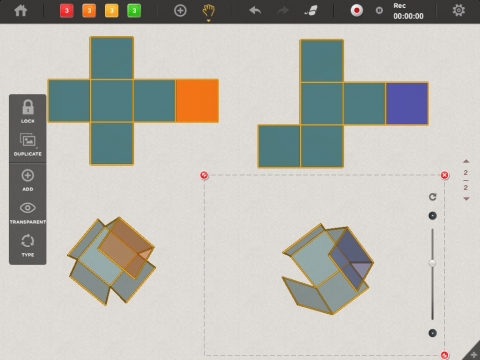
Task: Select the orange square of the net
Action: (197, 101)
